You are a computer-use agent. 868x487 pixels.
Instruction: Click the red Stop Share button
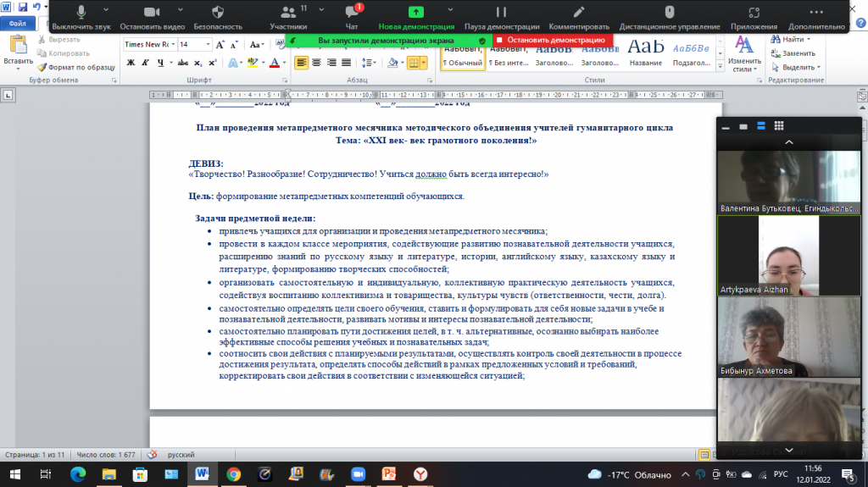click(x=552, y=41)
